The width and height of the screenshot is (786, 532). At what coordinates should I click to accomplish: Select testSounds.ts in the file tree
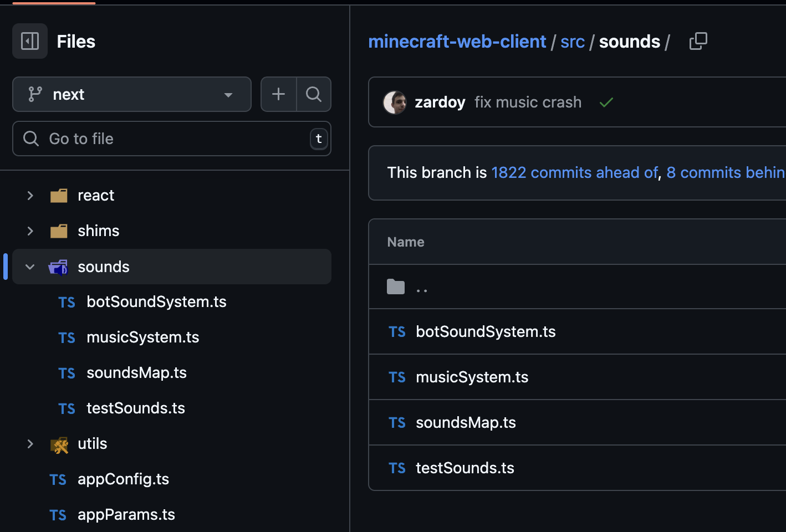pyautogui.click(x=135, y=408)
